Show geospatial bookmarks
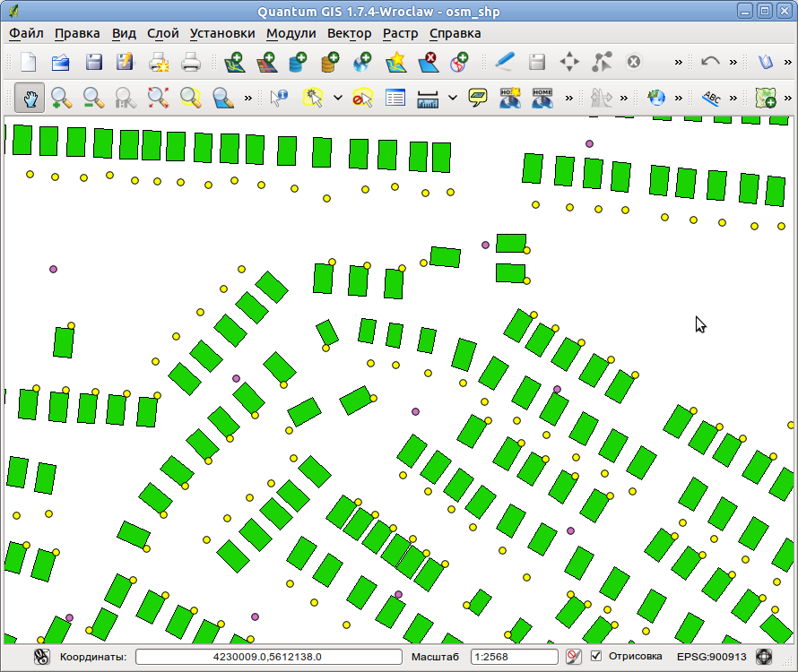This screenshot has width=798, height=672. point(540,98)
